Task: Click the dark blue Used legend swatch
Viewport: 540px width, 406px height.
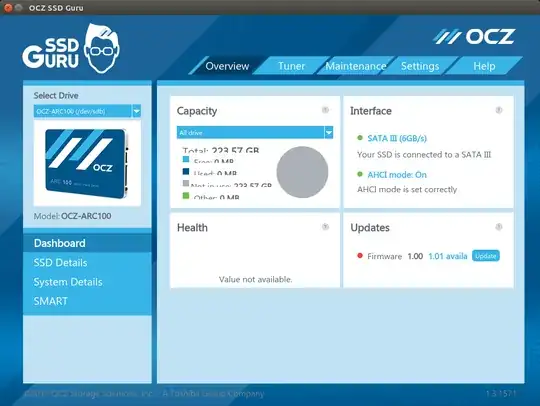Action: [186, 171]
